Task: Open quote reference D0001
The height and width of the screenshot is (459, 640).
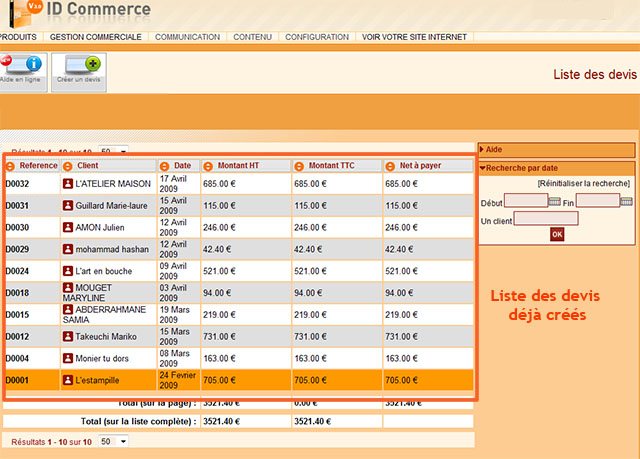Action: 18,380
